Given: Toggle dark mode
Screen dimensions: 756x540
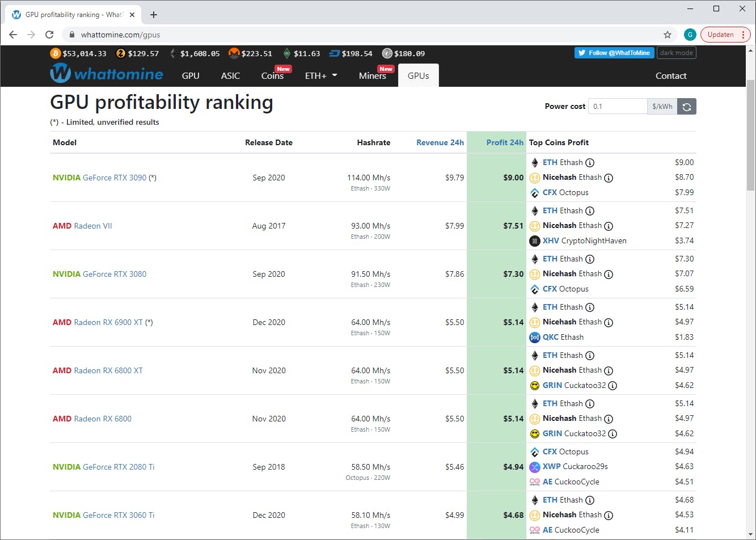Looking at the screenshot, I should click(x=677, y=53).
